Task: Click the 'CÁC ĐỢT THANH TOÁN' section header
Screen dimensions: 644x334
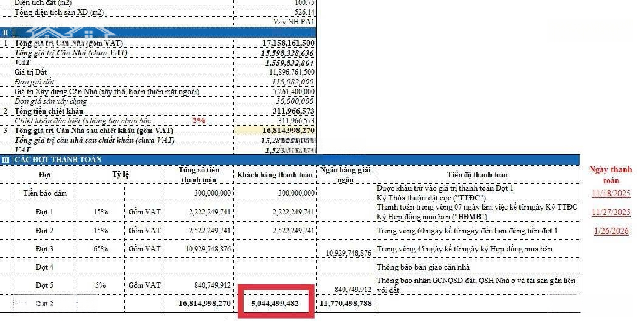Action: pyautogui.click(x=58, y=160)
